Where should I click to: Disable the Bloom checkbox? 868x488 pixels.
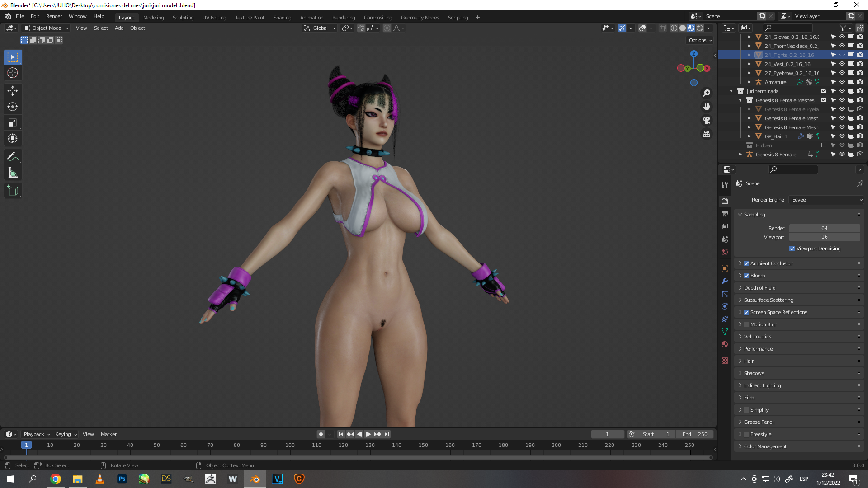tap(746, 276)
